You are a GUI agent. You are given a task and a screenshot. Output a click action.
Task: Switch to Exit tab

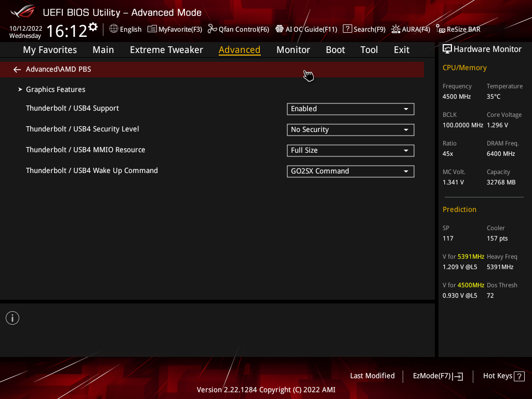pyautogui.click(x=402, y=50)
